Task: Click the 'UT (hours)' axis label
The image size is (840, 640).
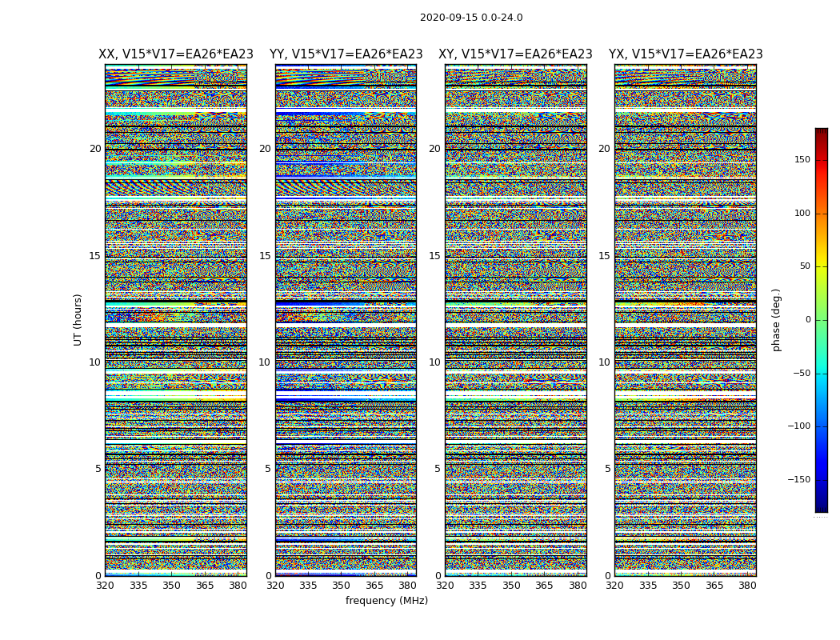Action: (x=78, y=320)
